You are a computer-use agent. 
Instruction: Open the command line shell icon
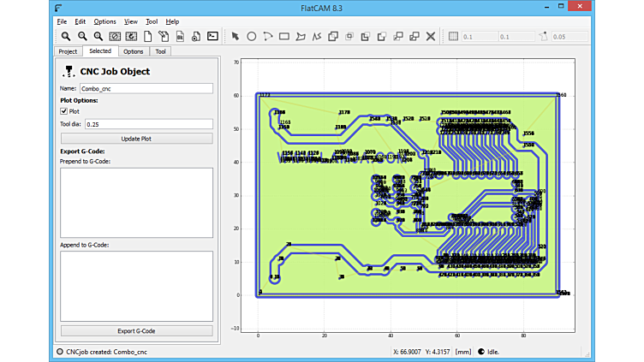[212, 36]
